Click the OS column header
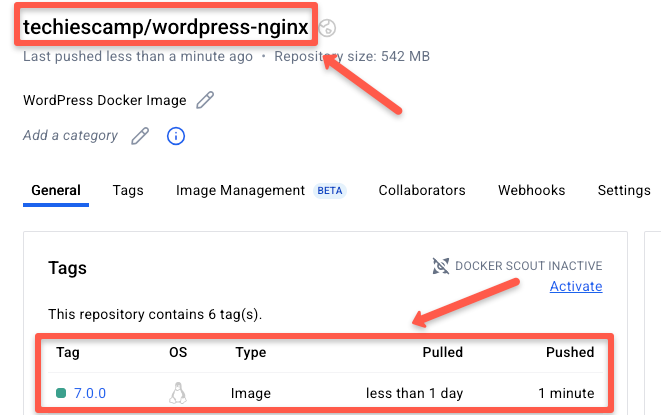This screenshot has height=415, width=661. click(178, 352)
